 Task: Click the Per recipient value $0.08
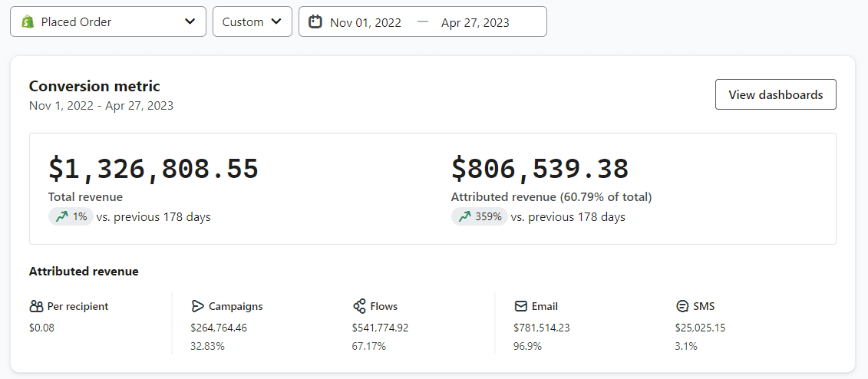pos(41,328)
